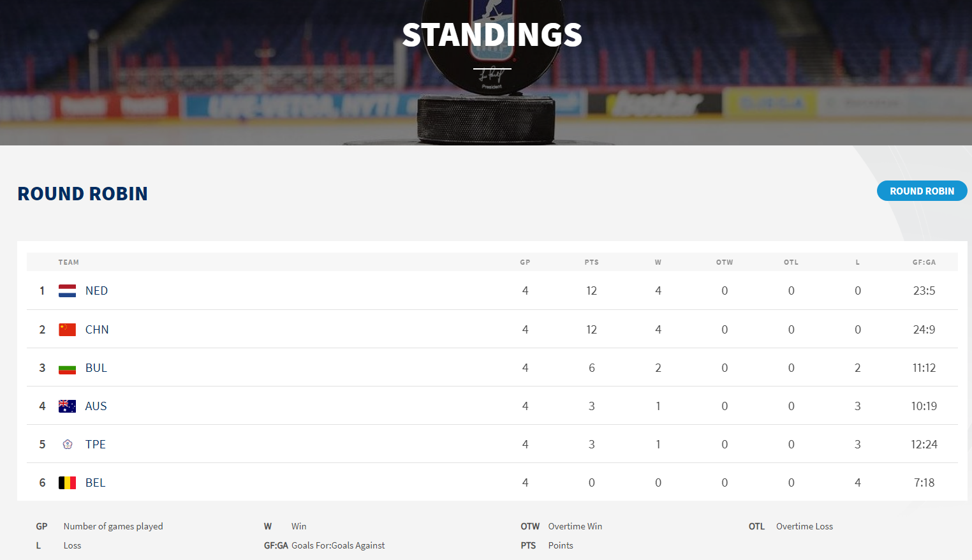This screenshot has height=560, width=972.
Task: Click the PTS column header
Action: tap(591, 262)
